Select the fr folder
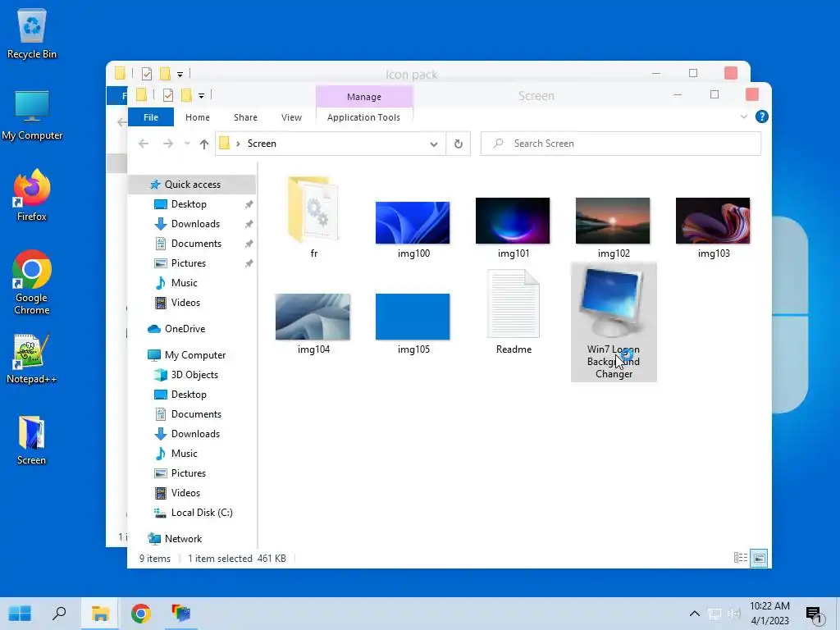Screen dimensions: 840x630 click(314, 217)
